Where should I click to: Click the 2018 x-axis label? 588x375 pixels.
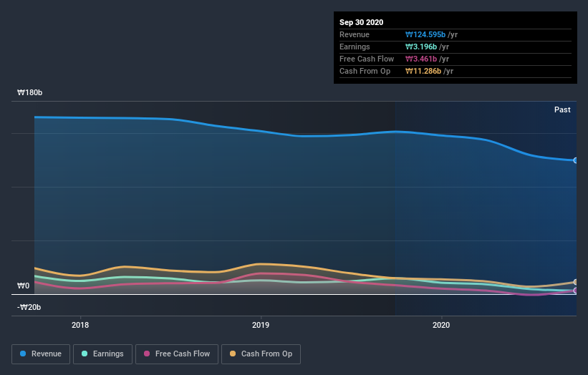pyautogui.click(x=80, y=325)
